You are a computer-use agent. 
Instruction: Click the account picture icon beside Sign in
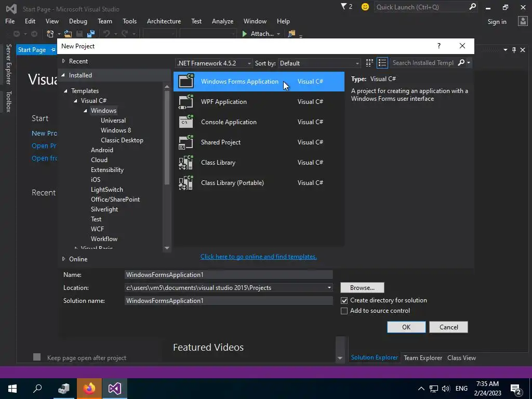click(523, 21)
